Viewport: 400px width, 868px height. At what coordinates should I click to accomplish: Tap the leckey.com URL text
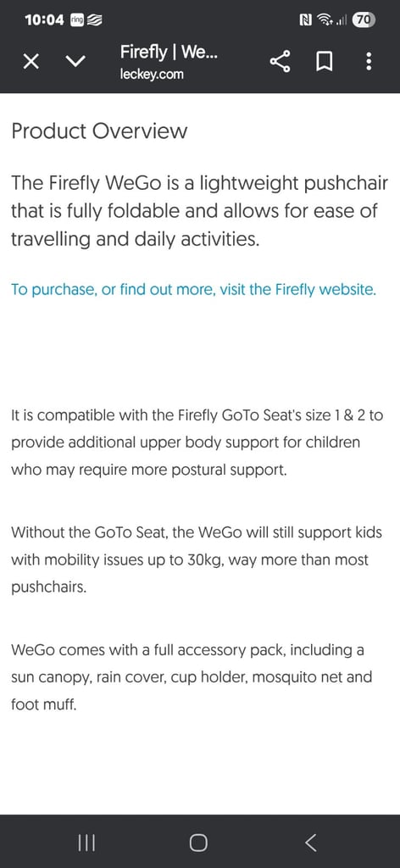point(152,74)
